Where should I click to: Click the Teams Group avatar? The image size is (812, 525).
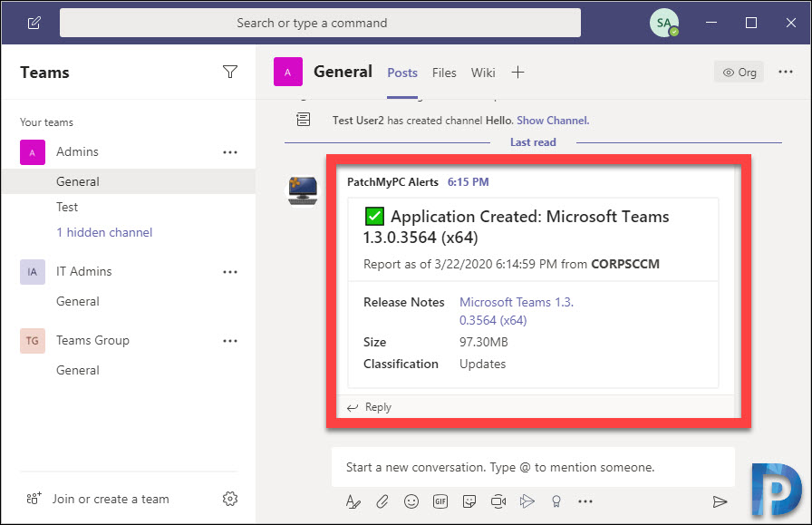[33, 341]
